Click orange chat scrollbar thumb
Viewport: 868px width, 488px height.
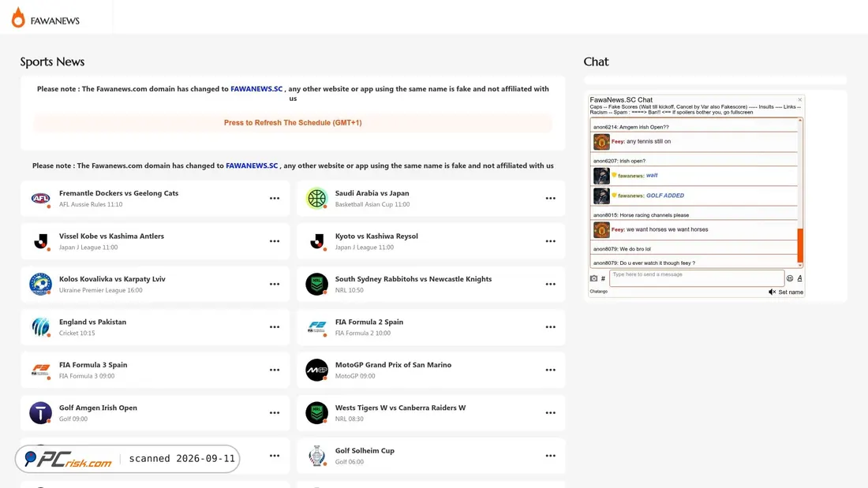click(800, 245)
